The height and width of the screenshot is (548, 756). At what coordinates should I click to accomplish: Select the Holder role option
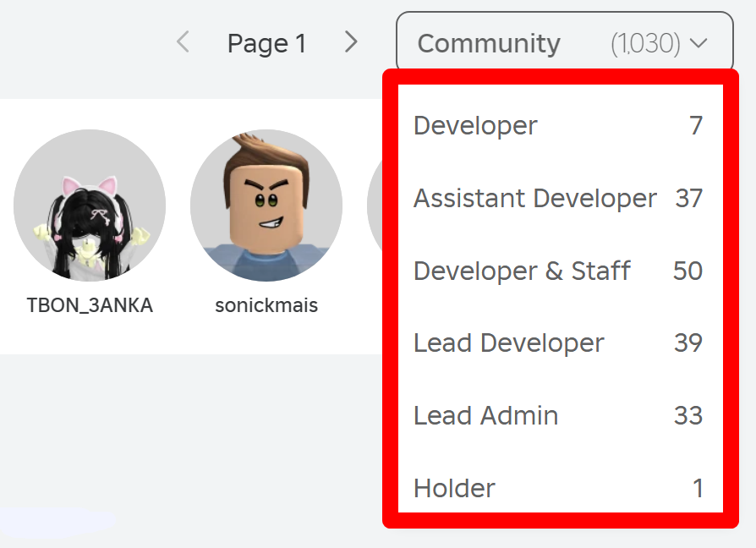(561, 488)
